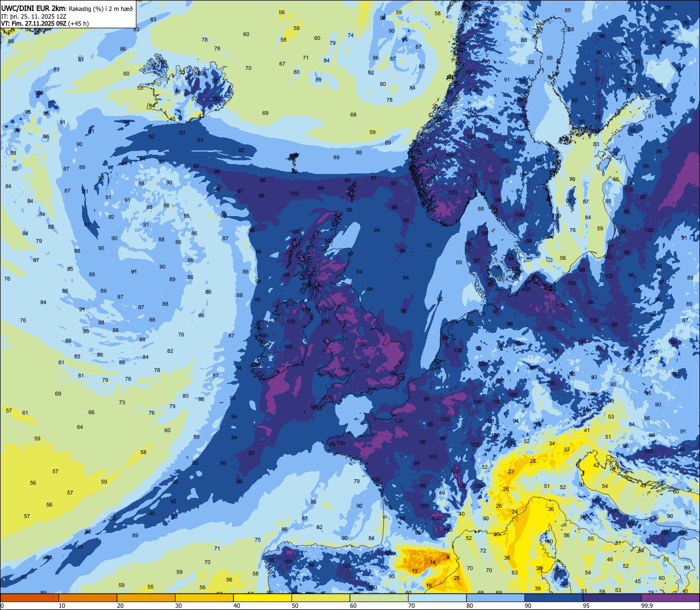The width and height of the screenshot is (700, 610).
Task: Click the legend tick label "60"
Action: 353,606
